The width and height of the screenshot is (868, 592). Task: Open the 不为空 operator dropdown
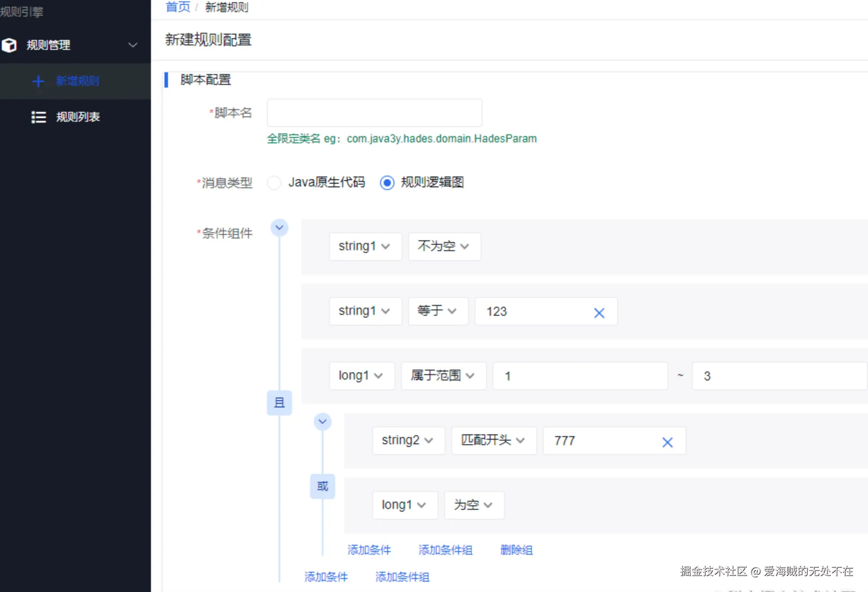pos(444,246)
